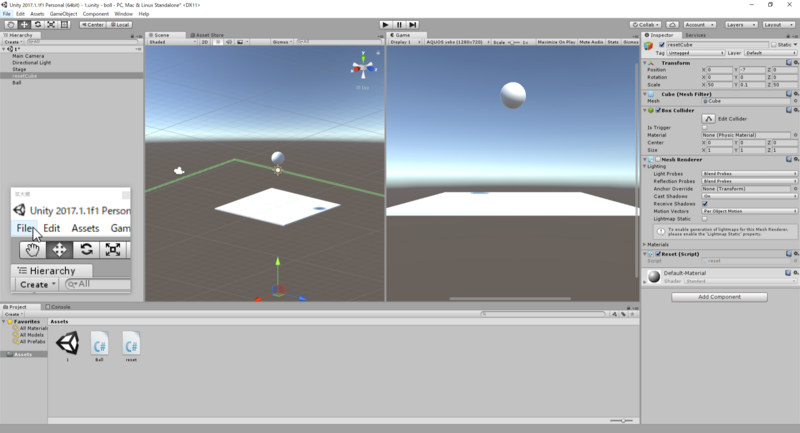Switch to the Asset Store tab
Image resolution: width=800 pixels, height=433 pixels.
click(x=207, y=35)
